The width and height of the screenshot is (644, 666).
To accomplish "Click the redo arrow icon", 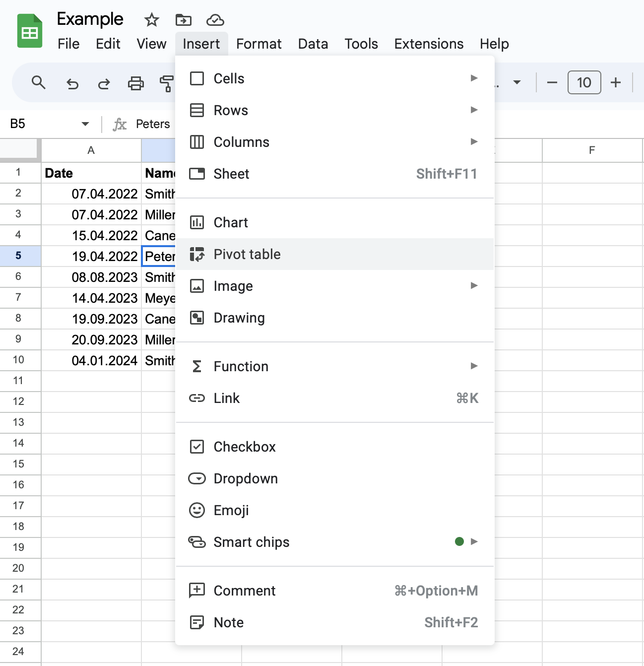I will pyautogui.click(x=104, y=83).
